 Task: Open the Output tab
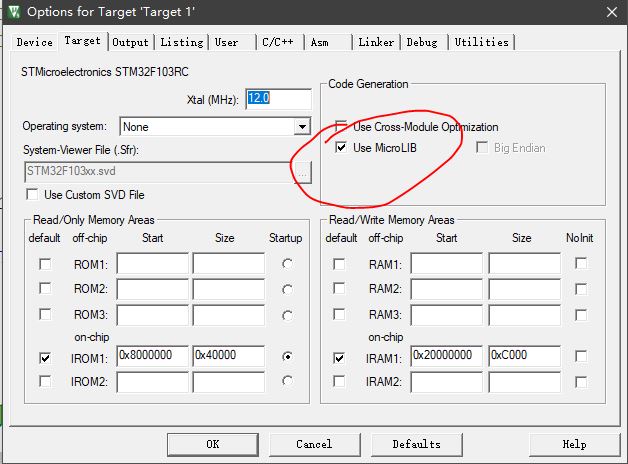130,42
